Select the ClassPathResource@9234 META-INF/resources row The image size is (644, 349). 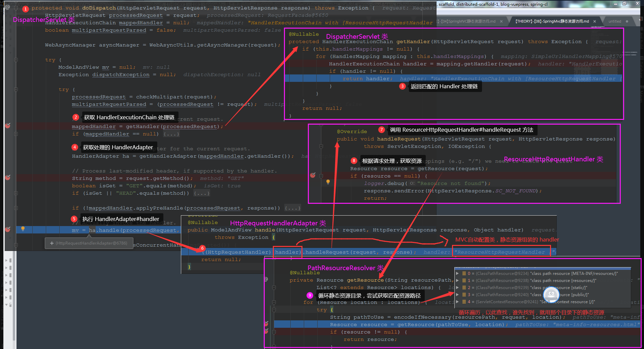(x=543, y=274)
